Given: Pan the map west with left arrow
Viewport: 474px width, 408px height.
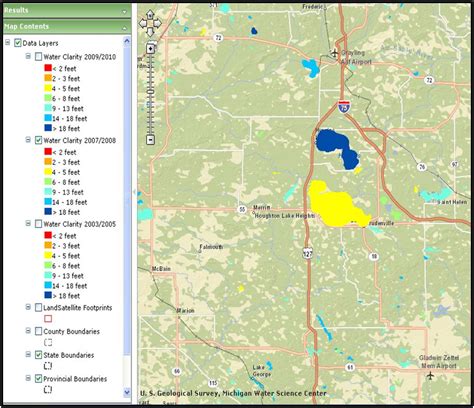Looking at the screenshot, I should click(x=142, y=23).
